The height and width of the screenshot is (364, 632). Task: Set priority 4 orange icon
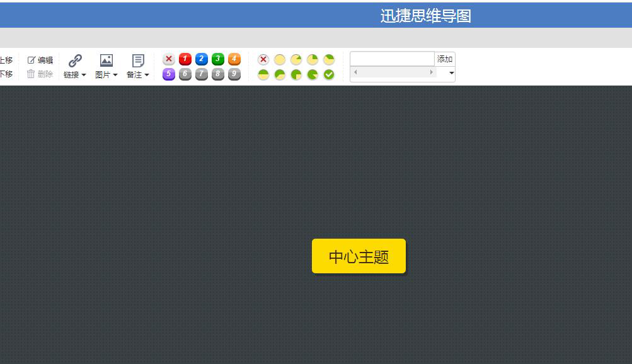[234, 59]
